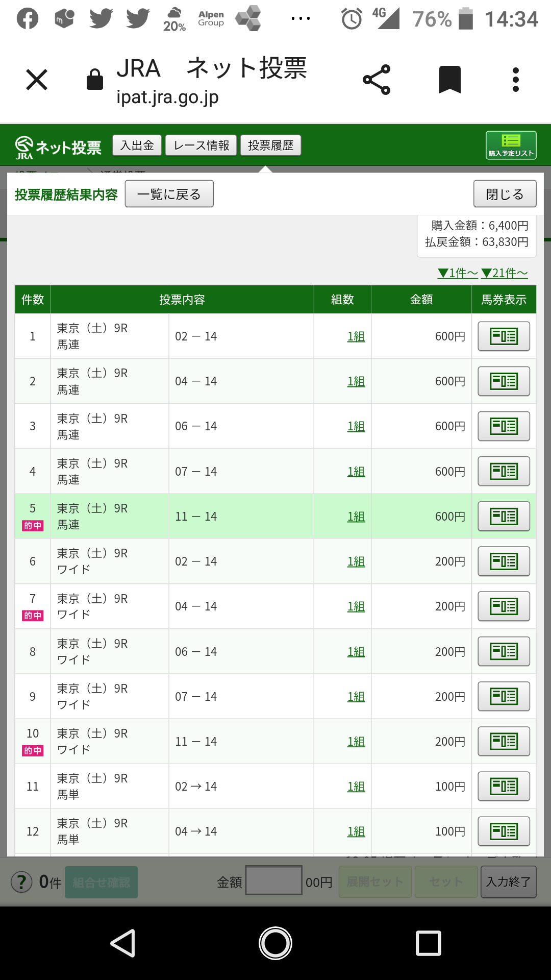Viewport: 551px width, 980px height.
Task: Open the purchase plan list icon
Action: click(x=511, y=145)
